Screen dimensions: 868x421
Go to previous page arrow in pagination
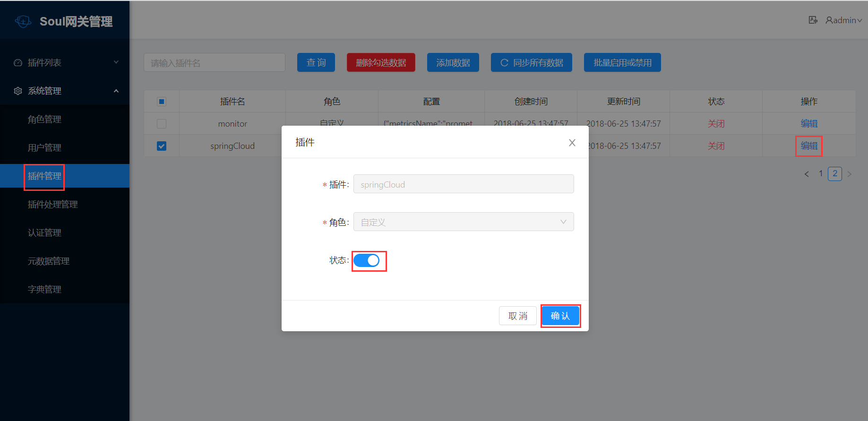[807, 174]
